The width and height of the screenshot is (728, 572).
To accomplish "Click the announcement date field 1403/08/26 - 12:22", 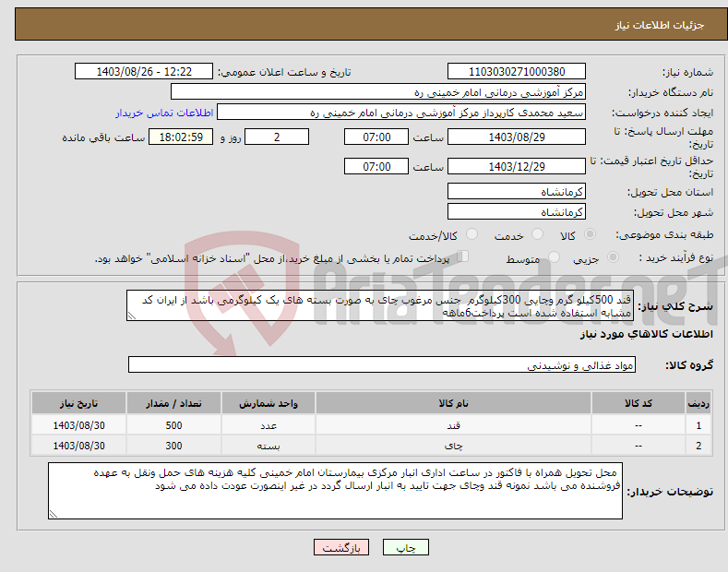I will (x=144, y=72).
